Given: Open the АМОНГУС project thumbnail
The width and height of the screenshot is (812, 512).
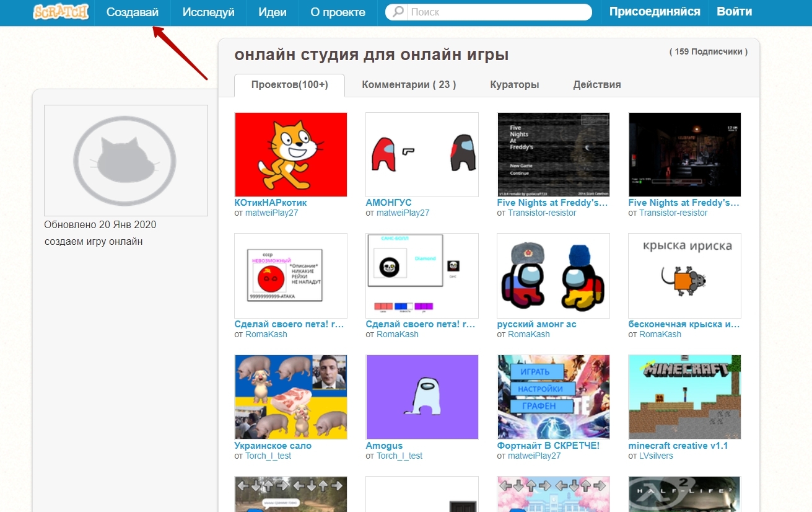Looking at the screenshot, I should click(x=422, y=154).
